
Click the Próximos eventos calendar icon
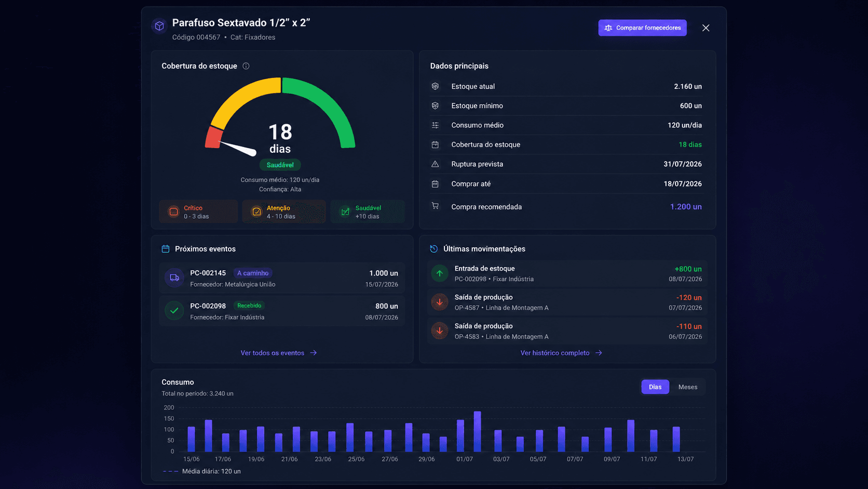pos(166,249)
